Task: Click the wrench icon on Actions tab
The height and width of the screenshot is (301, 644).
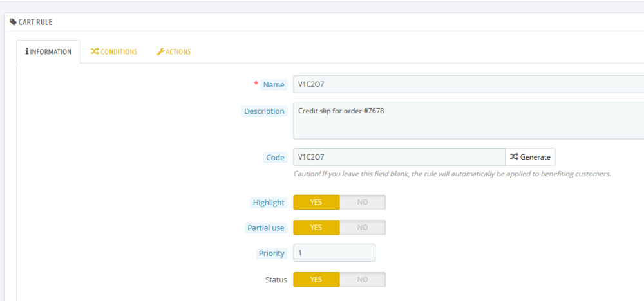Action: click(161, 52)
